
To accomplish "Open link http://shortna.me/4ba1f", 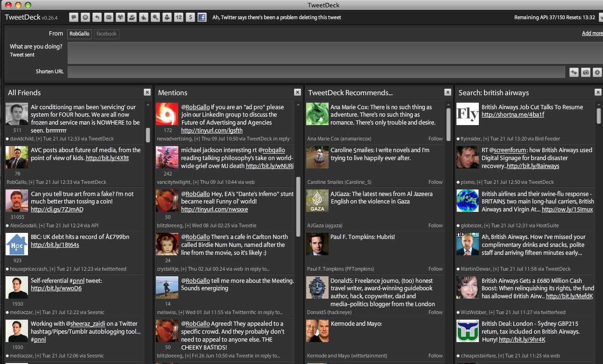I will [513, 115].
